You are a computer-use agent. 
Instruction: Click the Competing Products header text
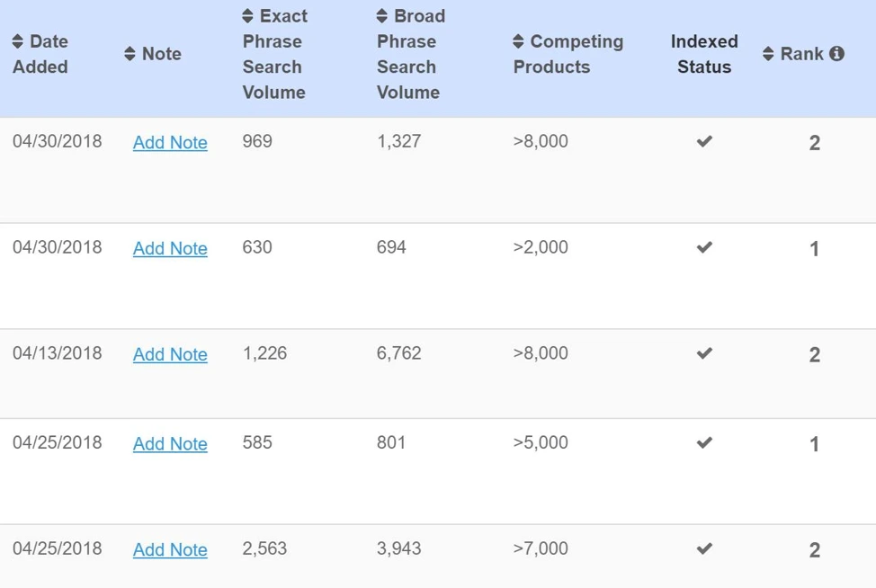pyautogui.click(x=568, y=54)
